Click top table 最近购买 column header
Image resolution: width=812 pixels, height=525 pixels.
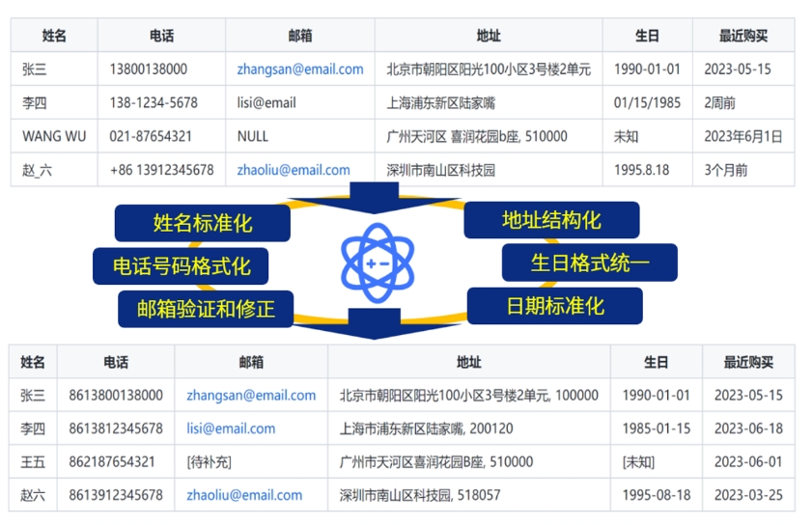pos(743,35)
